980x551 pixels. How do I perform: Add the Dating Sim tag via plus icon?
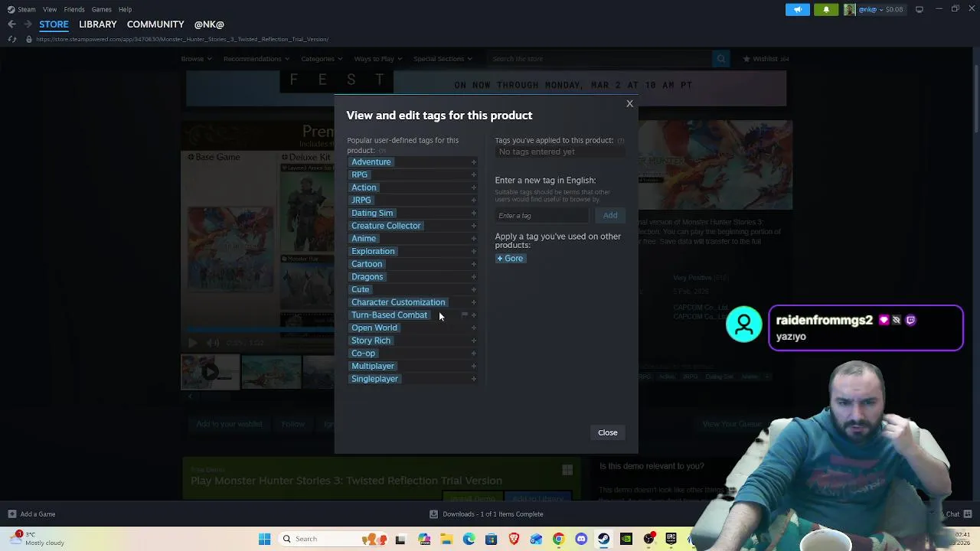[x=474, y=214]
